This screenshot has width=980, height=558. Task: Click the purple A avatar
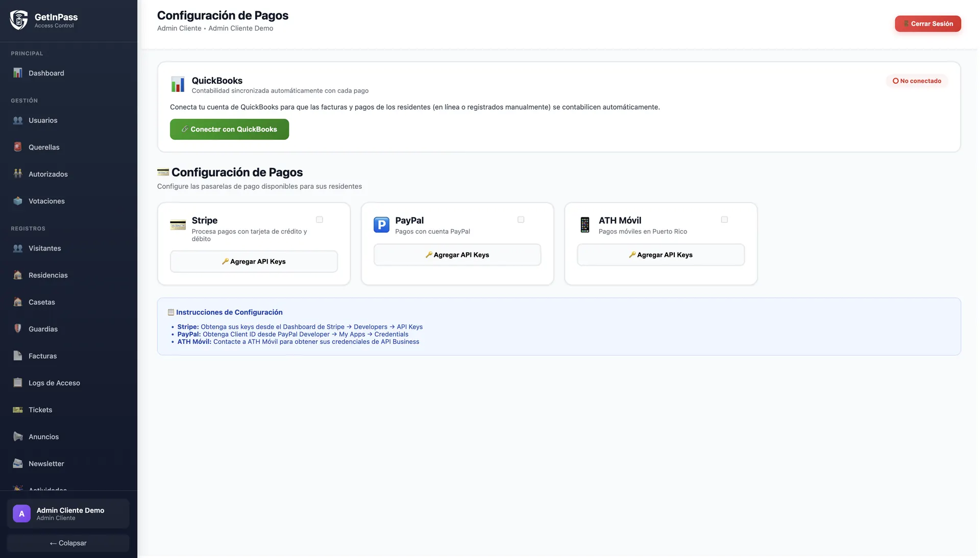pyautogui.click(x=21, y=514)
